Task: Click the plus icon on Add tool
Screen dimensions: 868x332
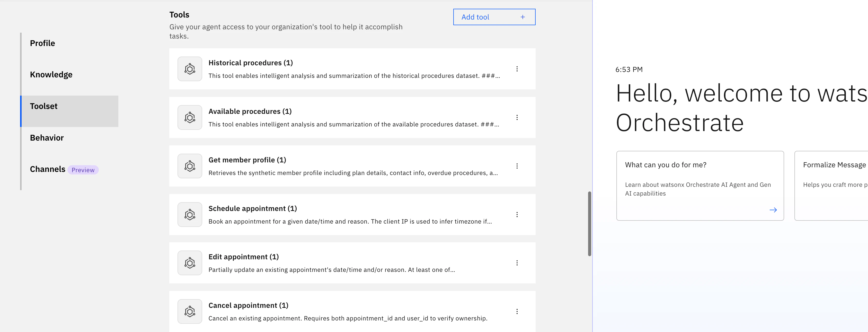Action: pos(522,17)
